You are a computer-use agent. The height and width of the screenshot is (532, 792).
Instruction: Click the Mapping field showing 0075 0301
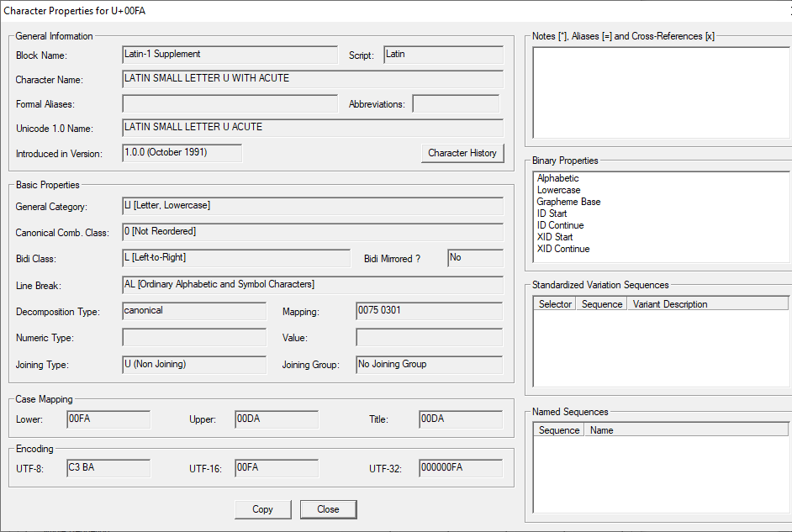[x=429, y=312]
